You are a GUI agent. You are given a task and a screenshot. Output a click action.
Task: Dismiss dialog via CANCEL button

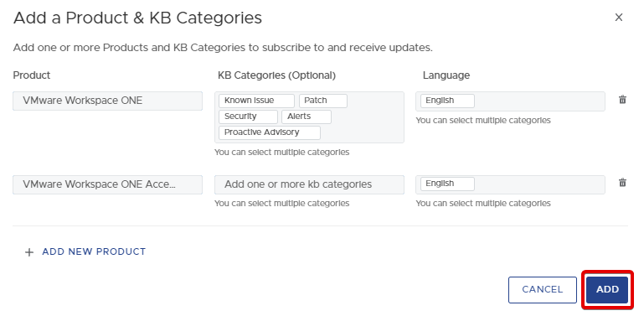(543, 290)
